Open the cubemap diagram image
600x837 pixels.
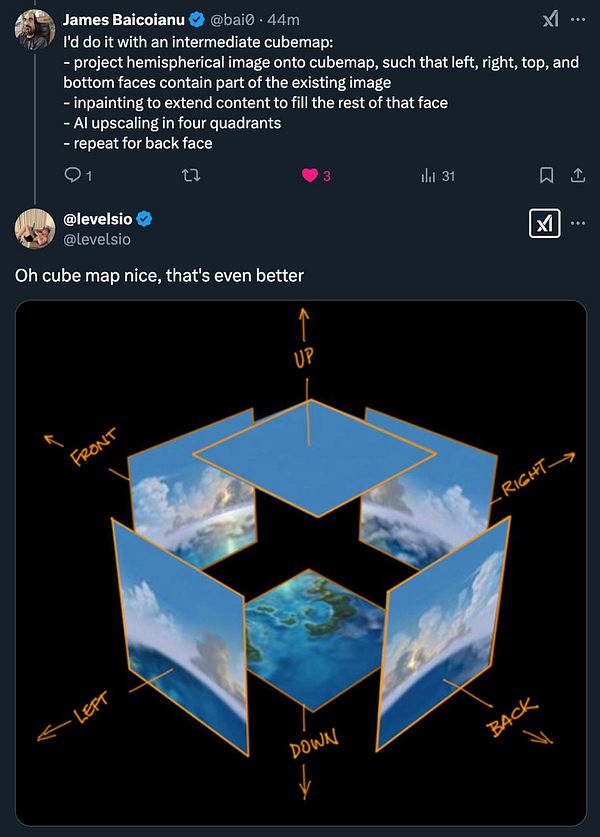click(300, 565)
